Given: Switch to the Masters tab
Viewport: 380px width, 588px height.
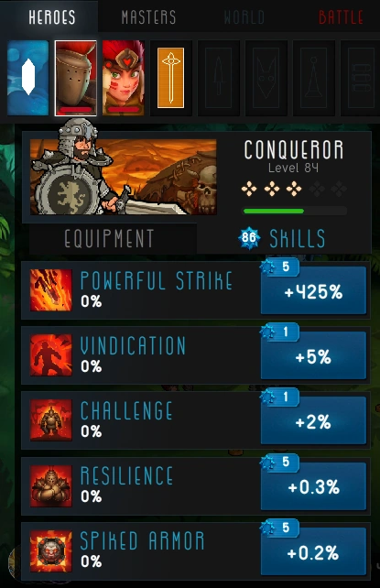Looking at the screenshot, I should (x=148, y=17).
